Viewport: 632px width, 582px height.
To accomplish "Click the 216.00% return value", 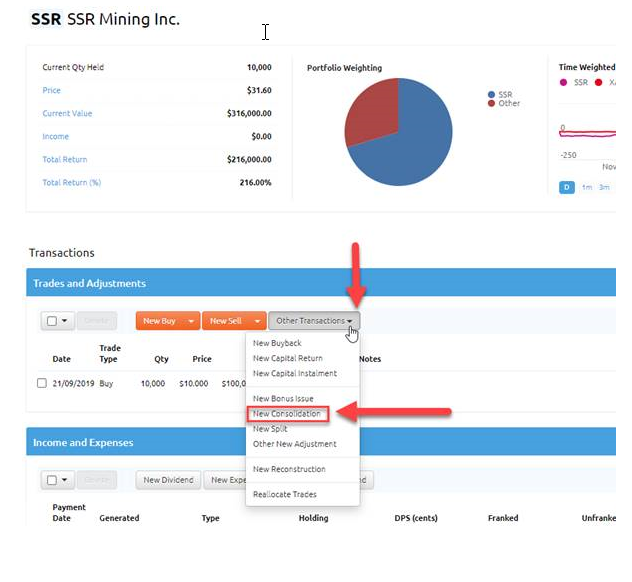I will 256,183.
